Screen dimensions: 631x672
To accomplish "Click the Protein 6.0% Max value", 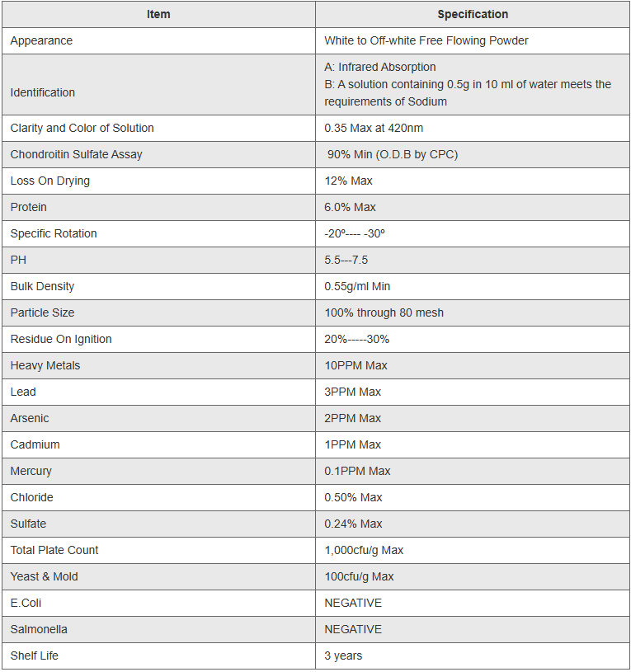I will pos(350,207).
